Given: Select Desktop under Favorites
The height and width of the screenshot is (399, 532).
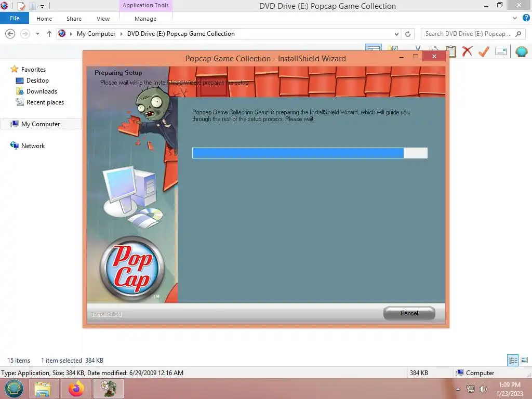Looking at the screenshot, I should (37, 81).
